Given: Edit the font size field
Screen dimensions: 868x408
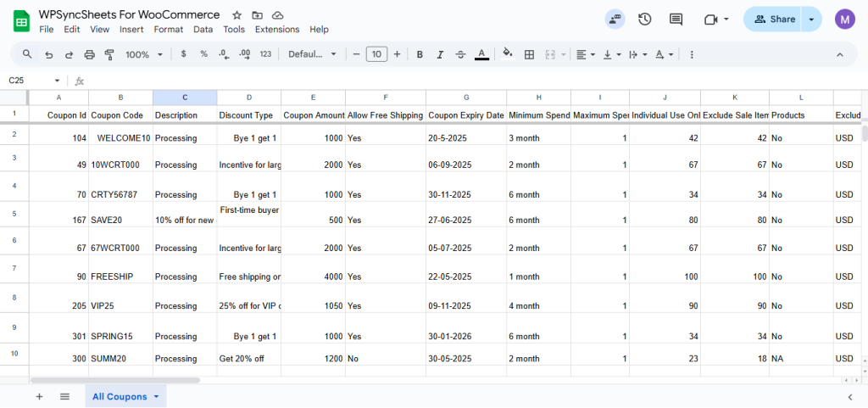Looking at the screenshot, I should coord(377,54).
